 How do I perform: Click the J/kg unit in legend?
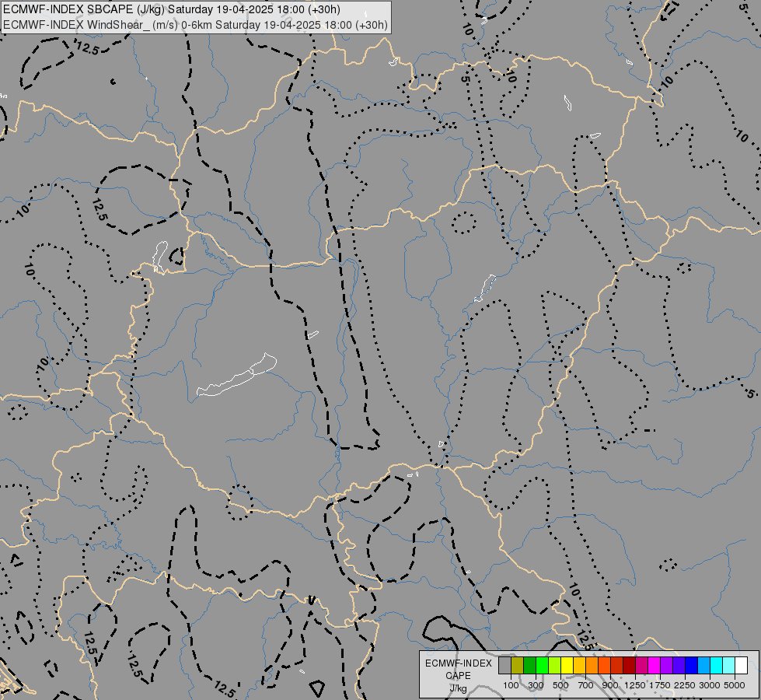pos(458,688)
